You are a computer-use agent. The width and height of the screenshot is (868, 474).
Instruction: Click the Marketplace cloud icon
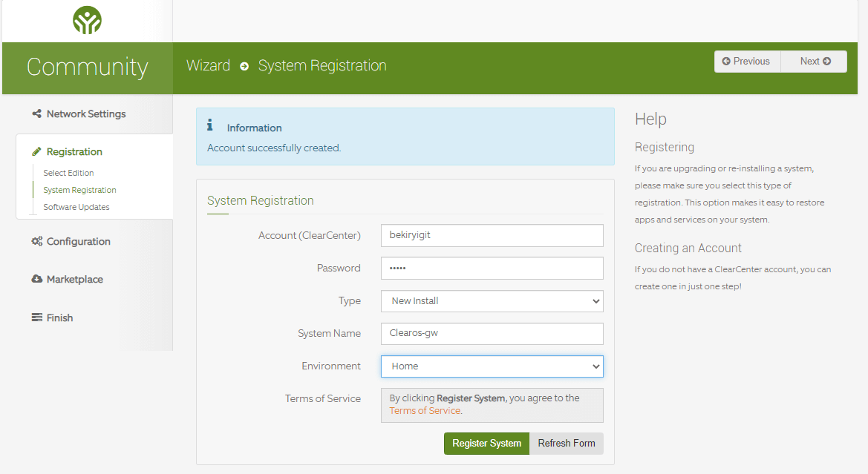click(36, 279)
